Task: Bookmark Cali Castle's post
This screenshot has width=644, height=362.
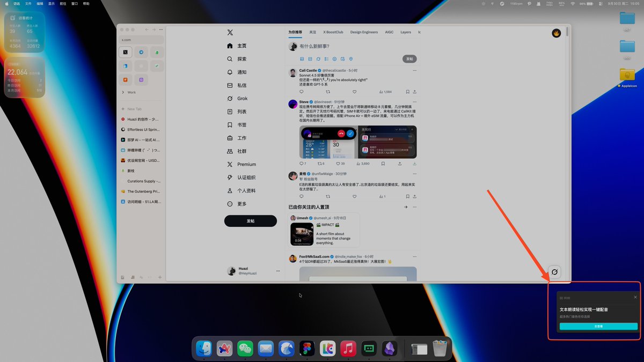Action: pyautogui.click(x=407, y=92)
